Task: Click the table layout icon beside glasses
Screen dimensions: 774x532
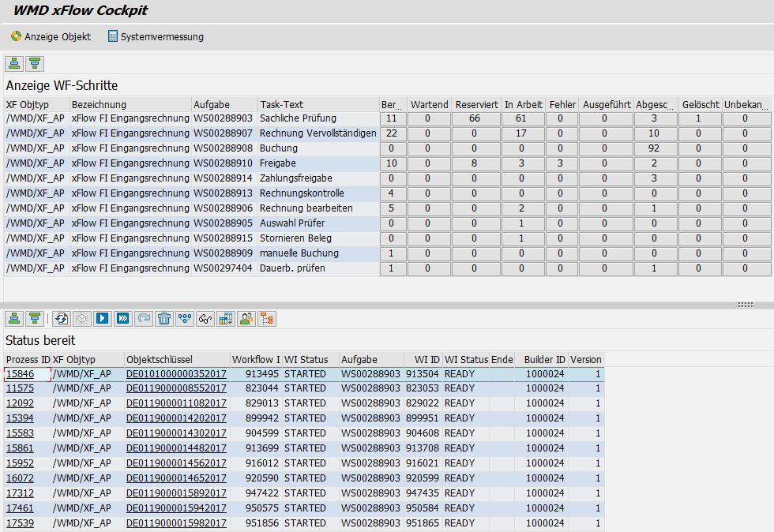Action: (226, 319)
